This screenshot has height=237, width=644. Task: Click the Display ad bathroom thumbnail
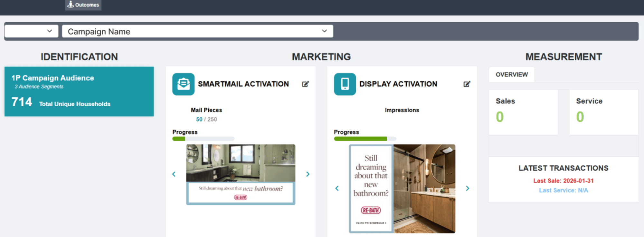click(402, 189)
